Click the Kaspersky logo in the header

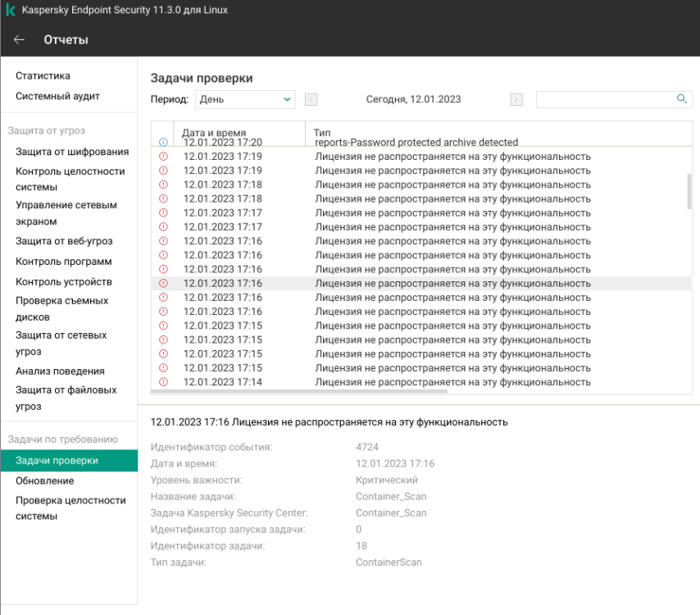12,11
